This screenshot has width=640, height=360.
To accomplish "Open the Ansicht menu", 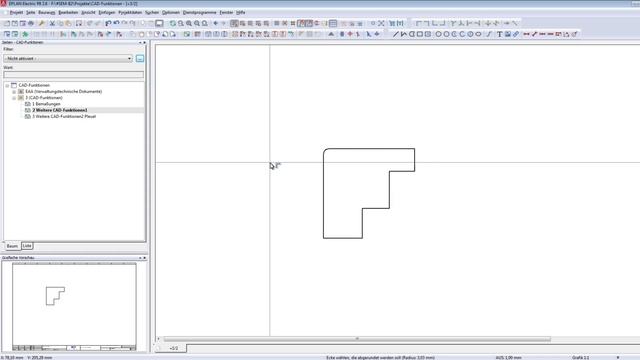I will [x=88, y=13].
